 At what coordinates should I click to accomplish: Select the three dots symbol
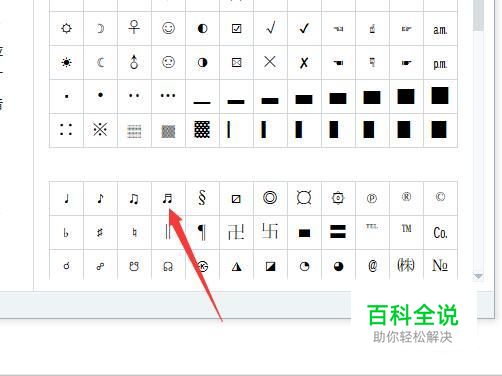[x=168, y=96]
